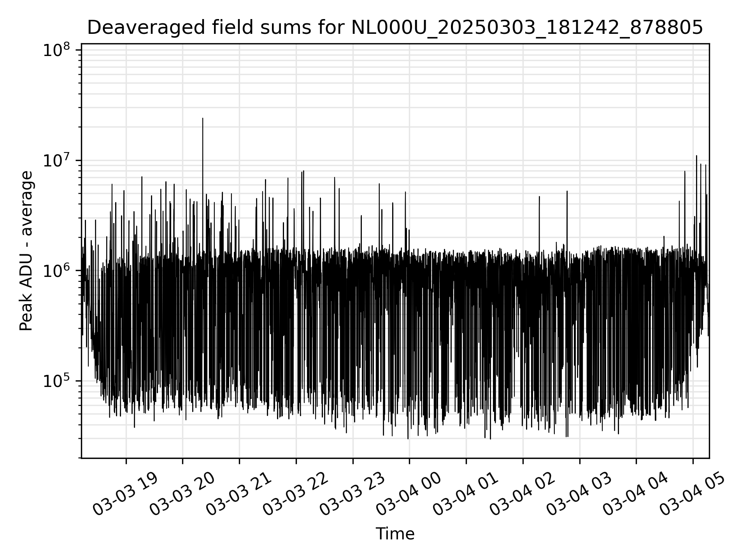Click the x-axis tick label "03-04 03"

(579, 494)
